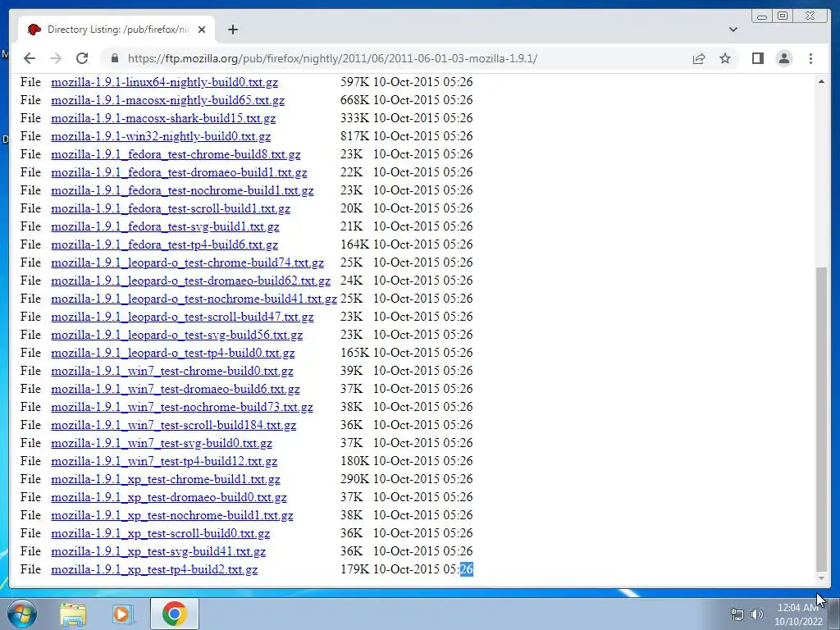Open win7_test-dromaeo-build6.txt.gz link

(176, 389)
